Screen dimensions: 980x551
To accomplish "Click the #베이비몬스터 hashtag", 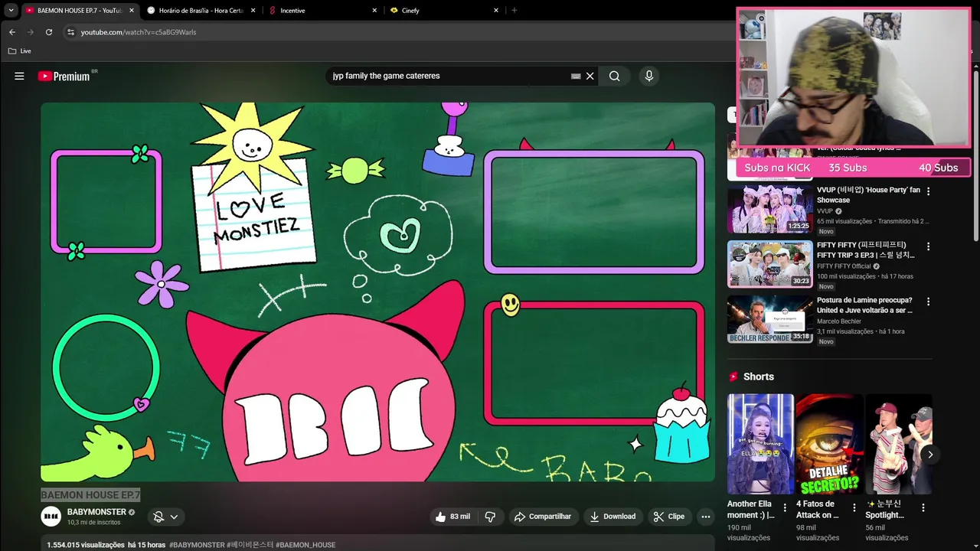I will coord(250,545).
